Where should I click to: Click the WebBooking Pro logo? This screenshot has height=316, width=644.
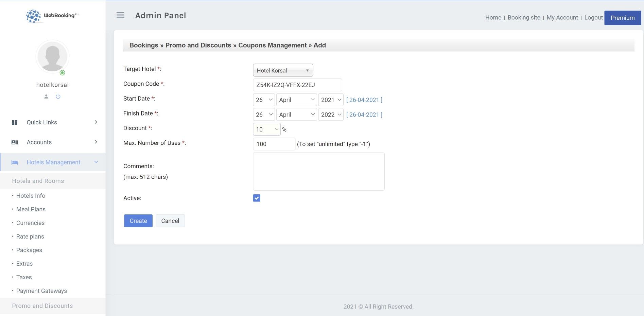pyautogui.click(x=52, y=16)
